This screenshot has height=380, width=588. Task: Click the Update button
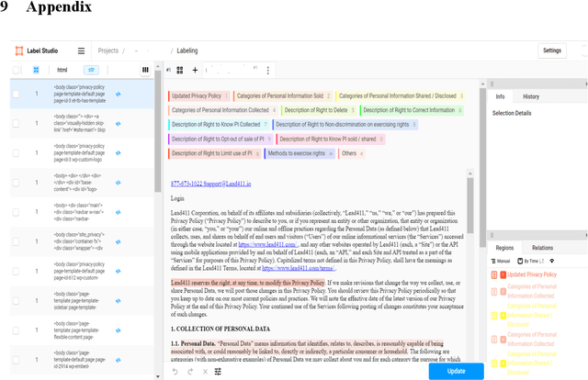tap(456, 371)
